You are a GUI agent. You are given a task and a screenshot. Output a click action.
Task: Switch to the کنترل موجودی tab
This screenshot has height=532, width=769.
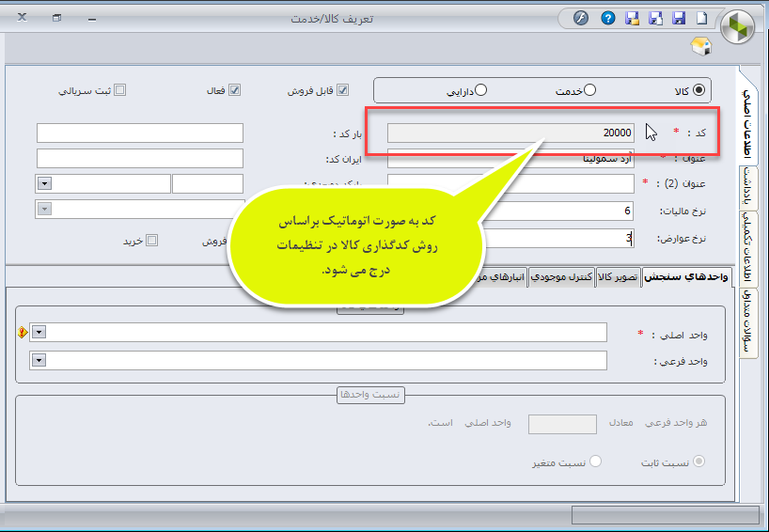562,277
